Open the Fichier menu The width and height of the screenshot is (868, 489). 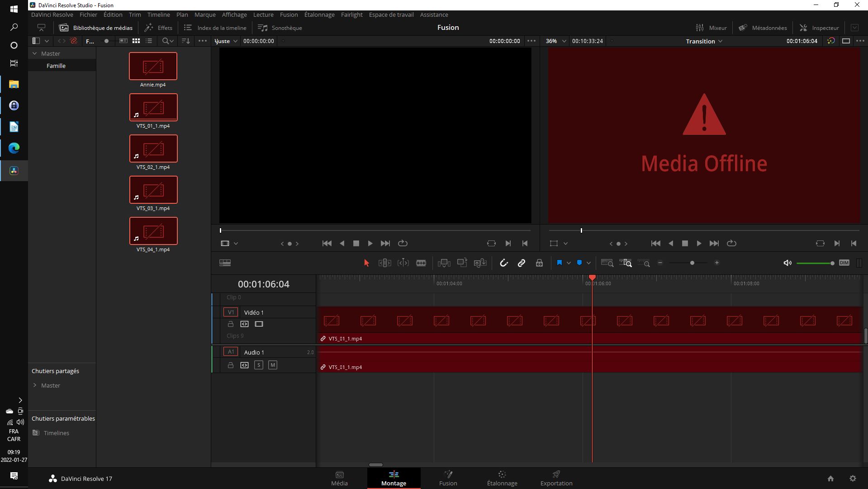pos(88,14)
